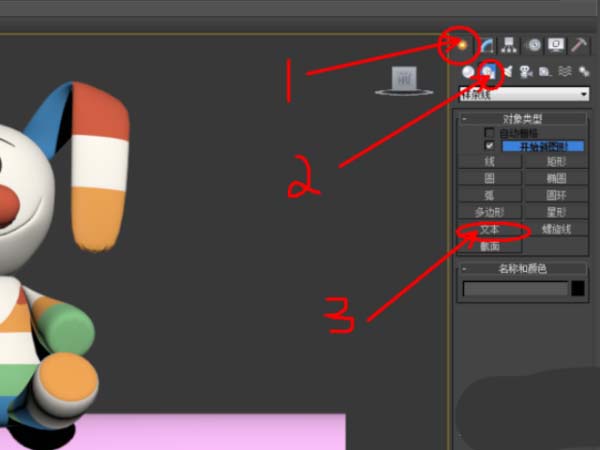
Task: Click the 椭圆 ellipse button
Action: [556, 178]
